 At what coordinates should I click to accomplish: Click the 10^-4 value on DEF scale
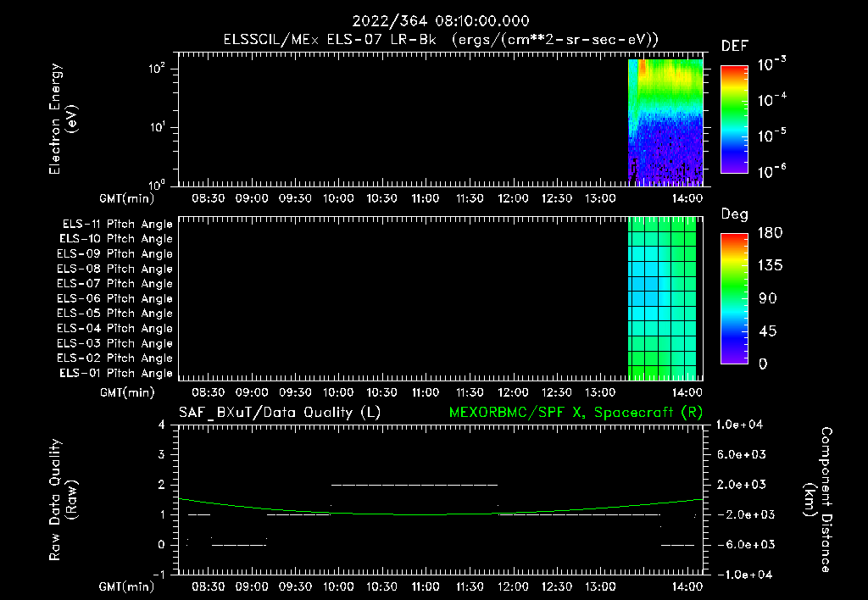(x=771, y=100)
